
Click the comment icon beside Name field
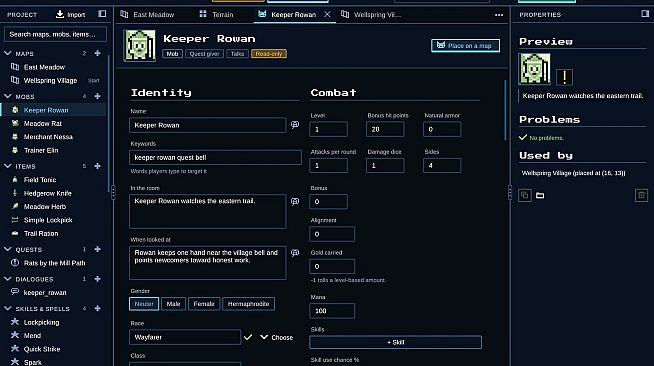coord(295,125)
